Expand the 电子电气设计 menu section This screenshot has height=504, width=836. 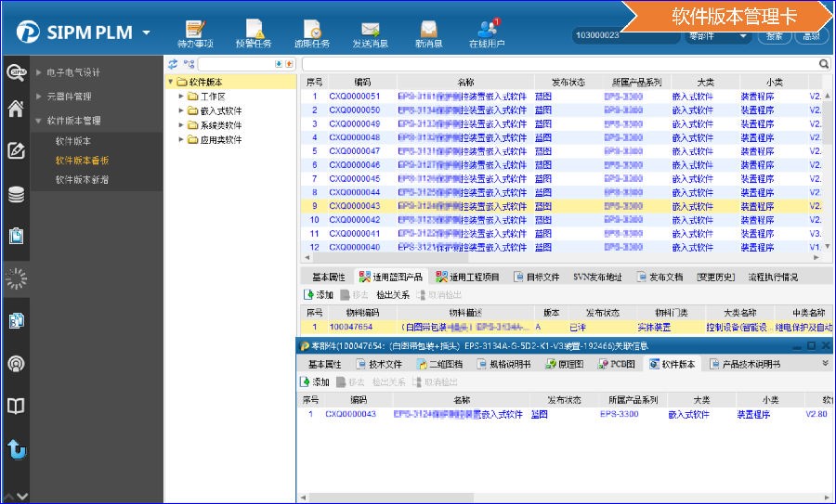(38, 72)
